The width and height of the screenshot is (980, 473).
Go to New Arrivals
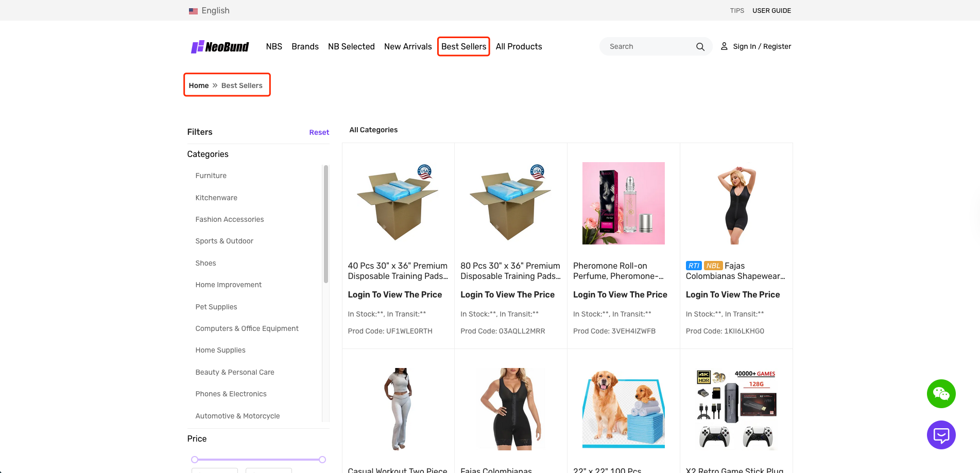pyautogui.click(x=408, y=46)
